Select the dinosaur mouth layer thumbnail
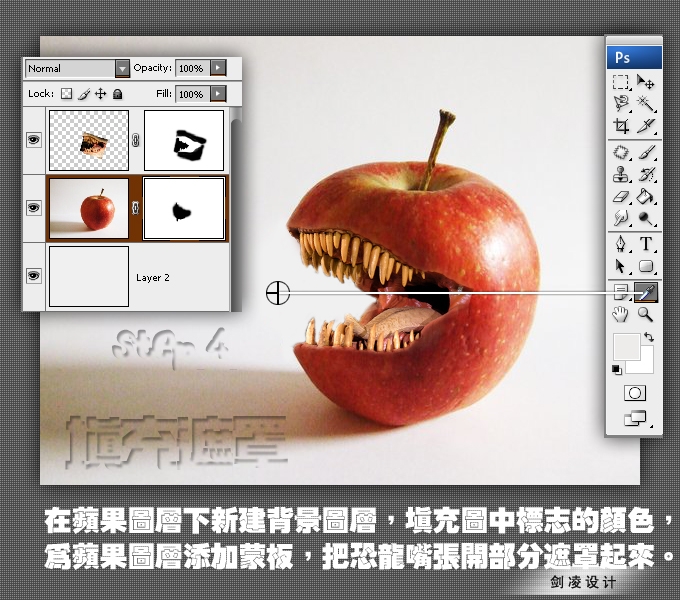This screenshot has width=680, height=600. 89,140
